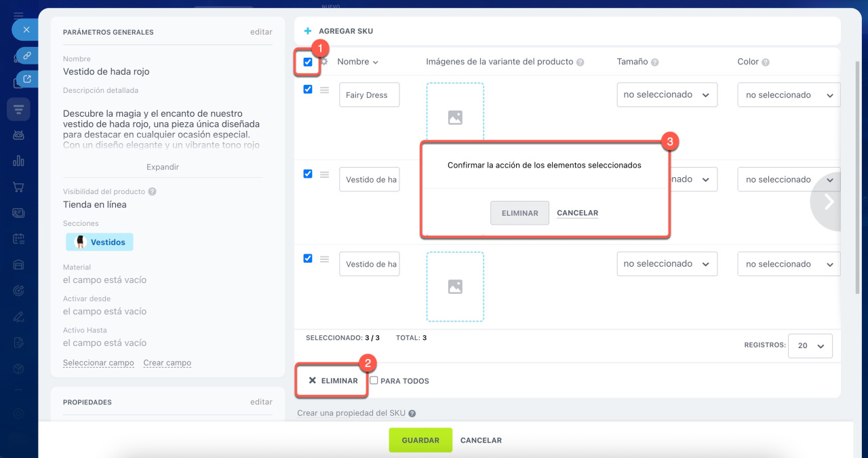Viewport: 868px width, 458px height.
Task: Open product in new window icon
Action: 27,79
